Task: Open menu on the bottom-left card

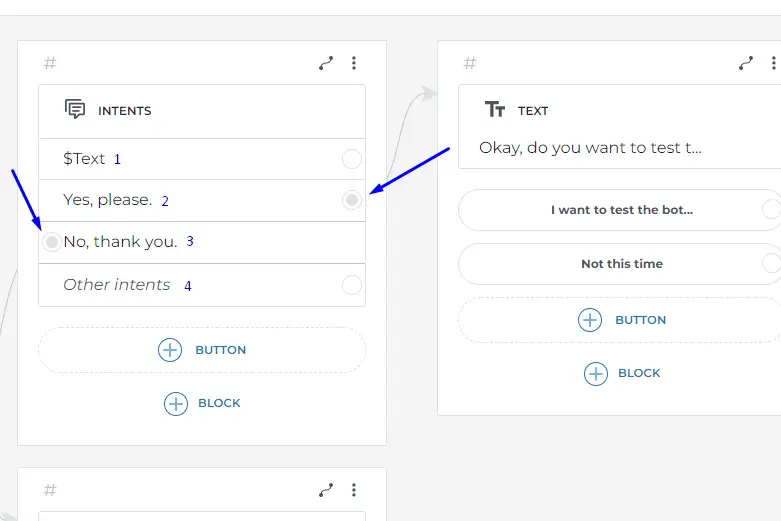Action: click(x=354, y=490)
